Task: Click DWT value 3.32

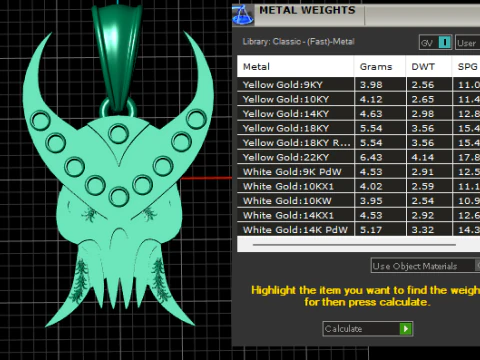Action: point(423,230)
